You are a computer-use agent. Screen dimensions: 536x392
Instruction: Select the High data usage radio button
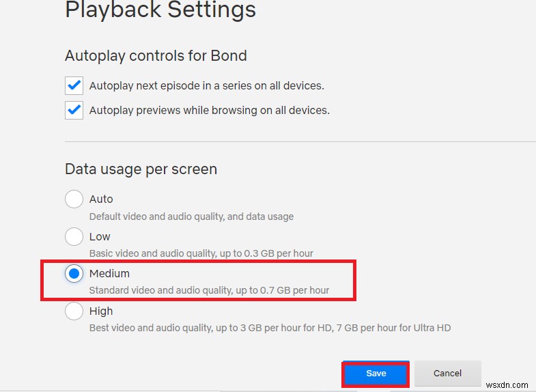(74, 311)
